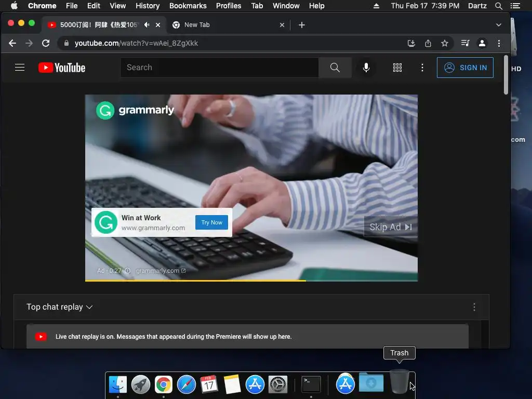Image resolution: width=532 pixels, height=399 pixels.
Task: Open the File menu
Action: tap(72, 6)
